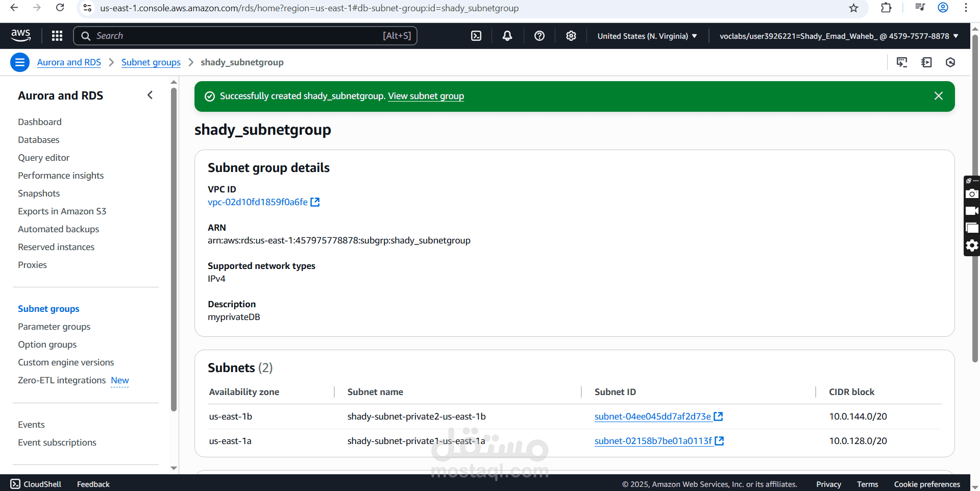Go back in browser history
This screenshot has width=980, height=491.
(14, 8)
